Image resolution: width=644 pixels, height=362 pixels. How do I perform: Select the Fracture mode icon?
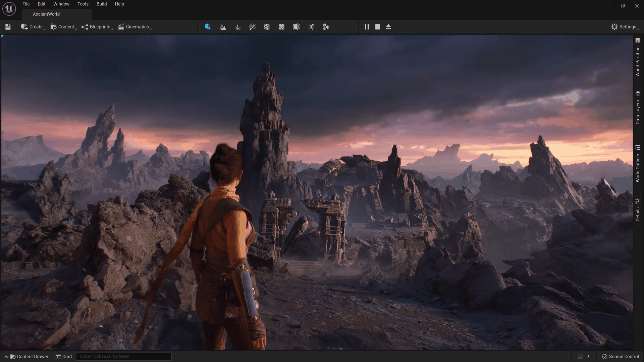(267, 27)
